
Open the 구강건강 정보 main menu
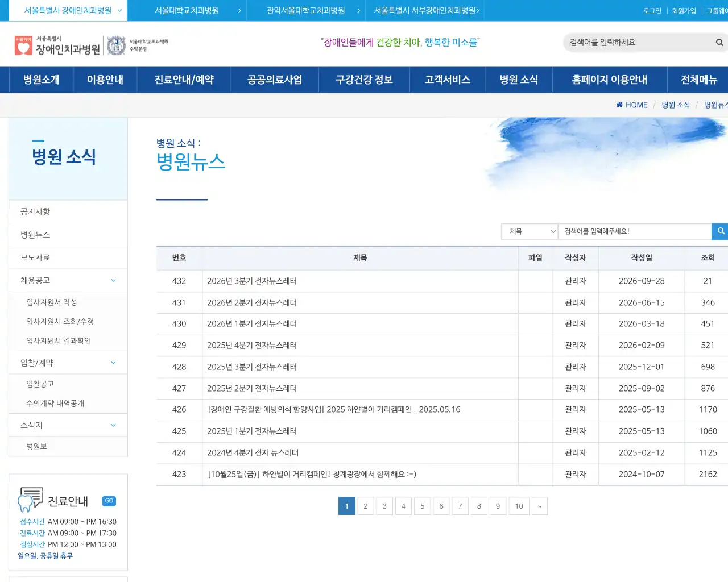click(364, 80)
